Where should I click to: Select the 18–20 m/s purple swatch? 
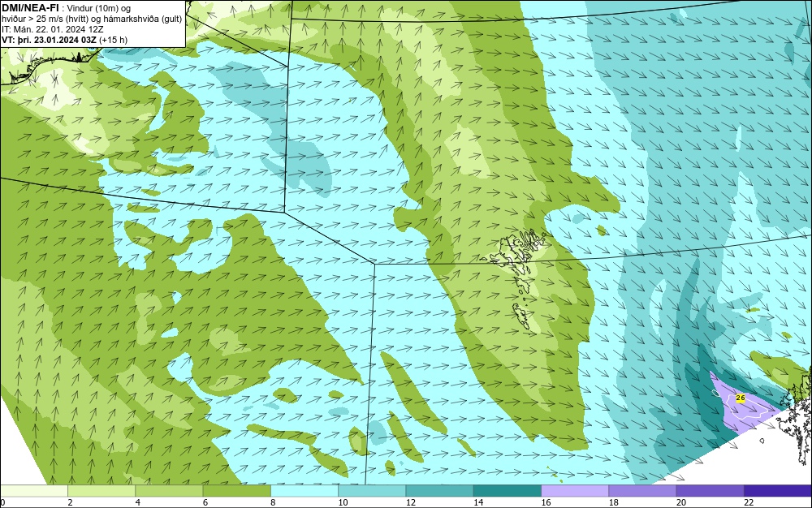click(x=642, y=490)
